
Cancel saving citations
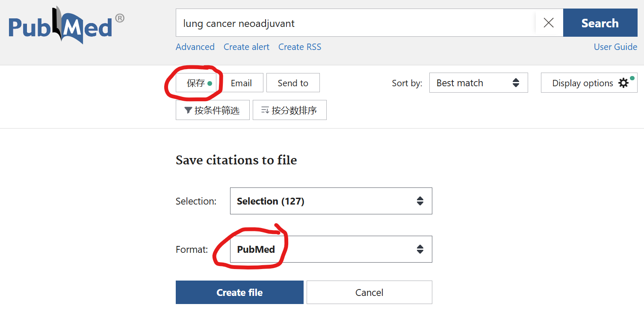coord(369,292)
